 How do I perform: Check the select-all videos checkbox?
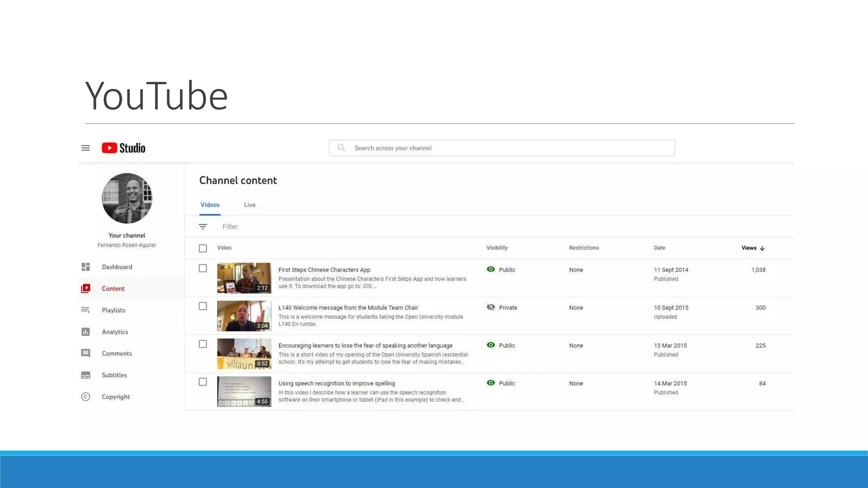tap(203, 248)
